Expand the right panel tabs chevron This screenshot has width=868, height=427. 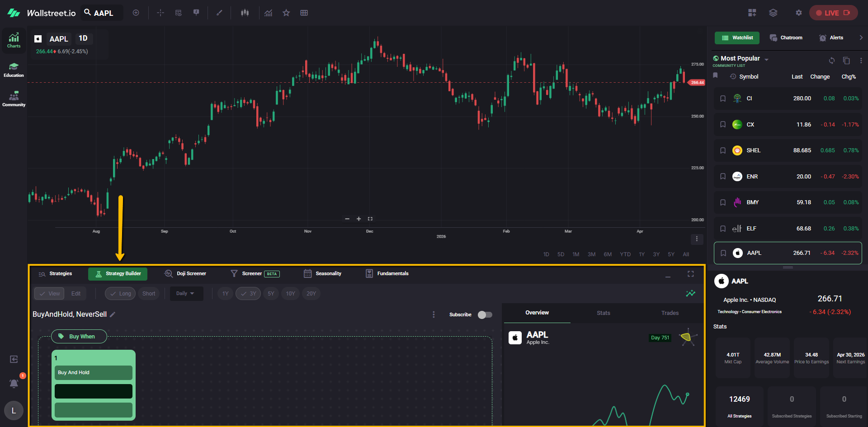pos(861,38)
